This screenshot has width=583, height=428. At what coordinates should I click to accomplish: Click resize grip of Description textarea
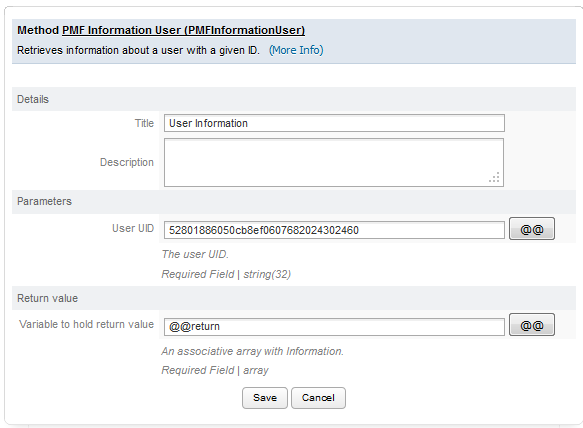point(495,178)
